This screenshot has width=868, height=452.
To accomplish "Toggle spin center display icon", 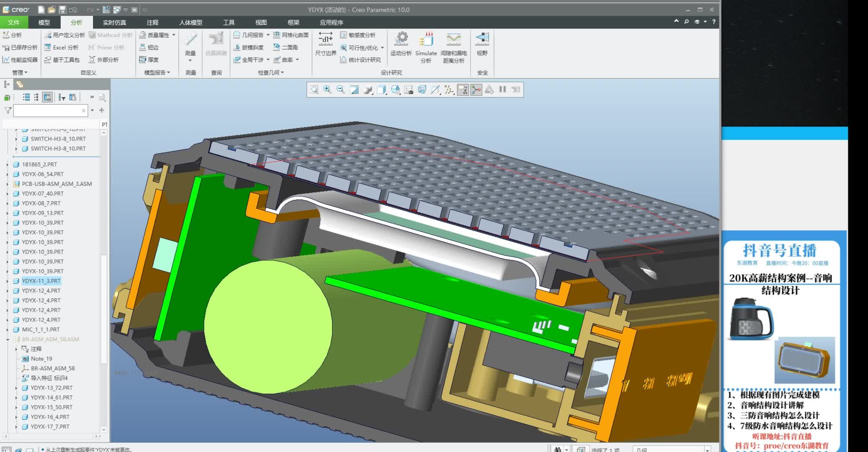I will [476, 90].
